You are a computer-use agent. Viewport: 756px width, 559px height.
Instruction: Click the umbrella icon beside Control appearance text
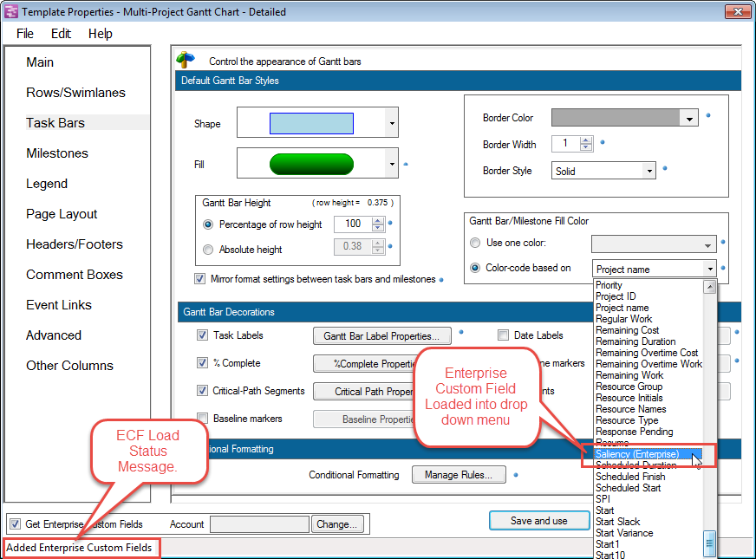click(186, 61)
